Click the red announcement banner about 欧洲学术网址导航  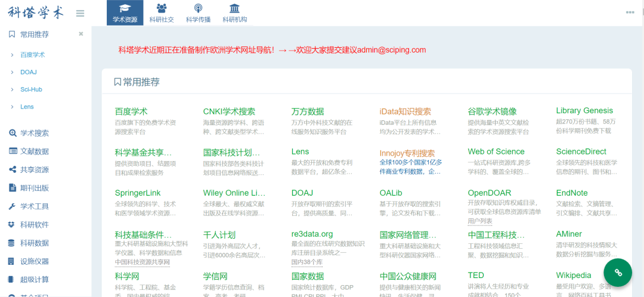click(273, 50)
